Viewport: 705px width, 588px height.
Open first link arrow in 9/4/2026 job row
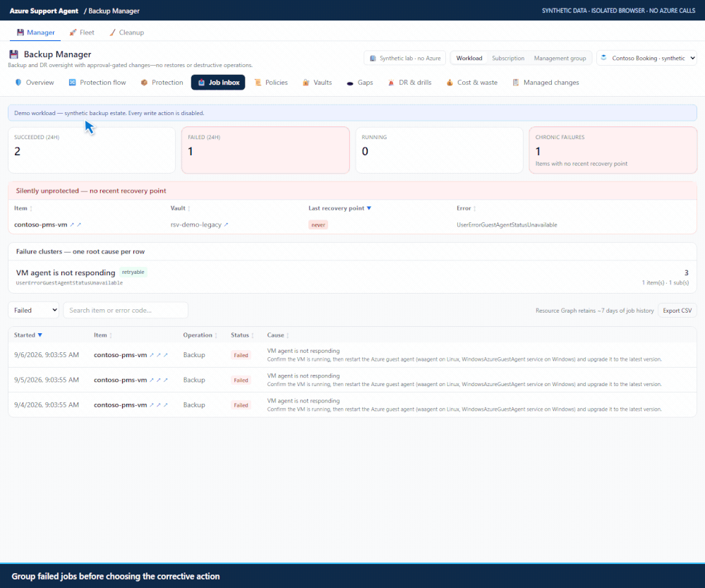152,405
